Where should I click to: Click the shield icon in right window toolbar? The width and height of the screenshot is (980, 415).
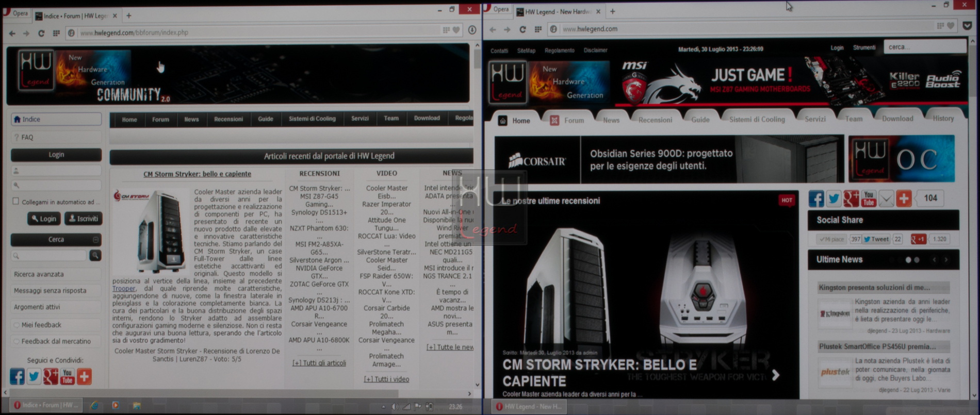point(967,25)
